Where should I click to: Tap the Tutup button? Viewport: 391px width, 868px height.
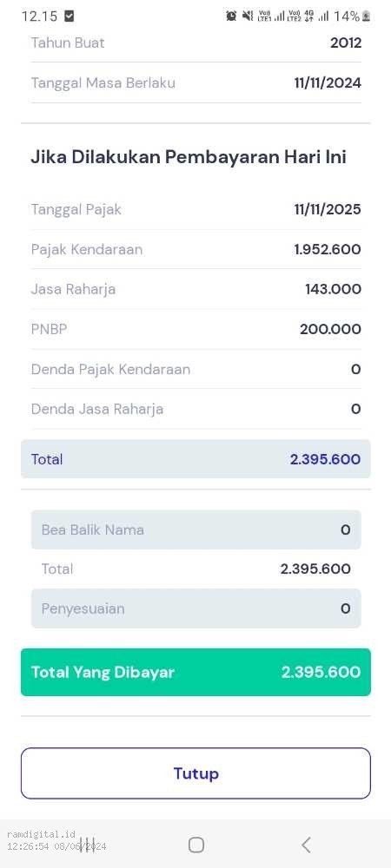[195, 773]
